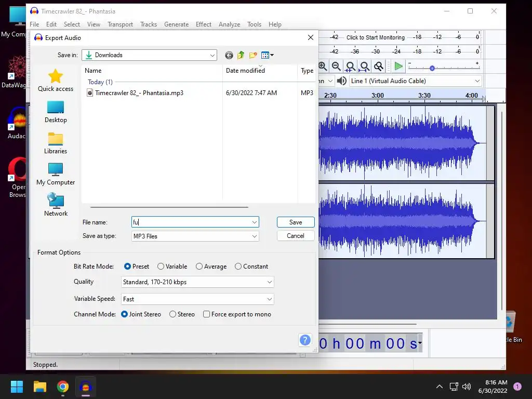Click the Save button

coord(296,222)
